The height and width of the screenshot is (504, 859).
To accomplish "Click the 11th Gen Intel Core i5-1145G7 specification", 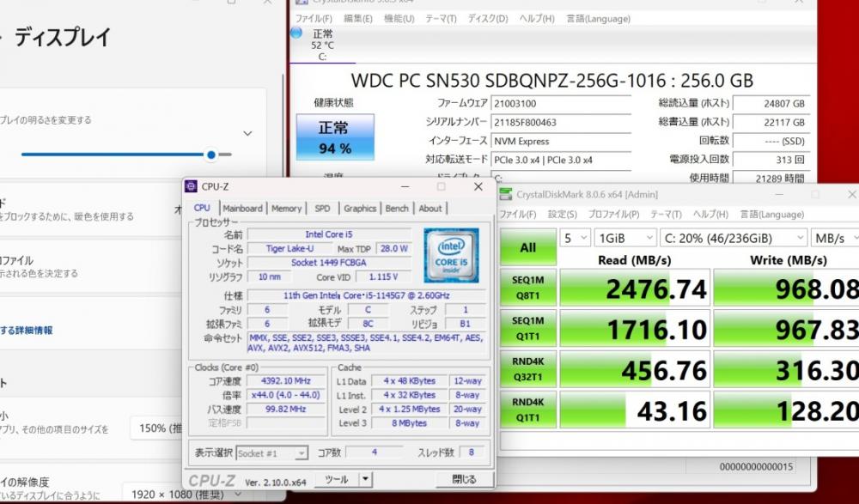I will [x=367, y=295].
